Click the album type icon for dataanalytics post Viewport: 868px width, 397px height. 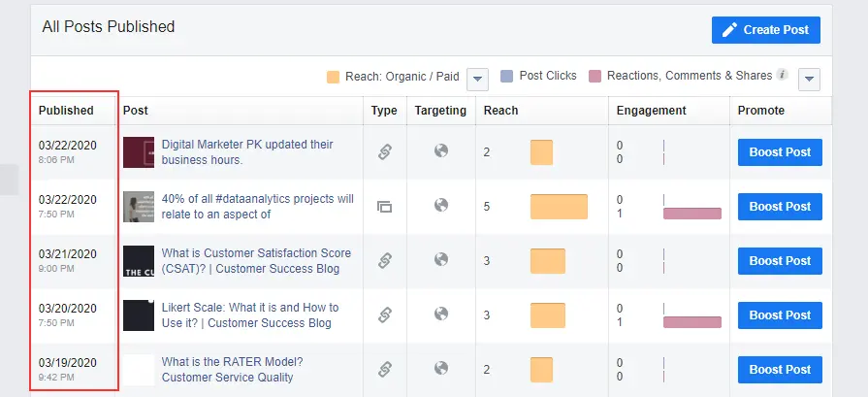coord(385,206)
